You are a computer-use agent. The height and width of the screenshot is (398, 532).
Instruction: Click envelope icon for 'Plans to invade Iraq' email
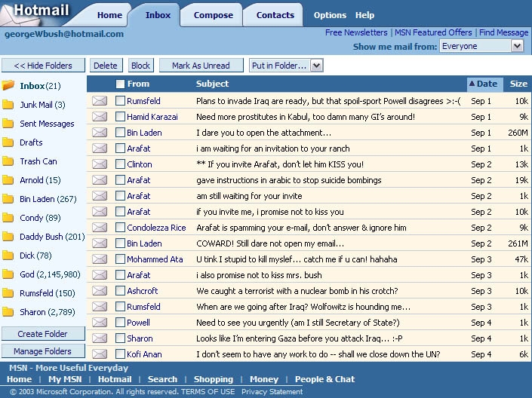[x=100, y=101]
